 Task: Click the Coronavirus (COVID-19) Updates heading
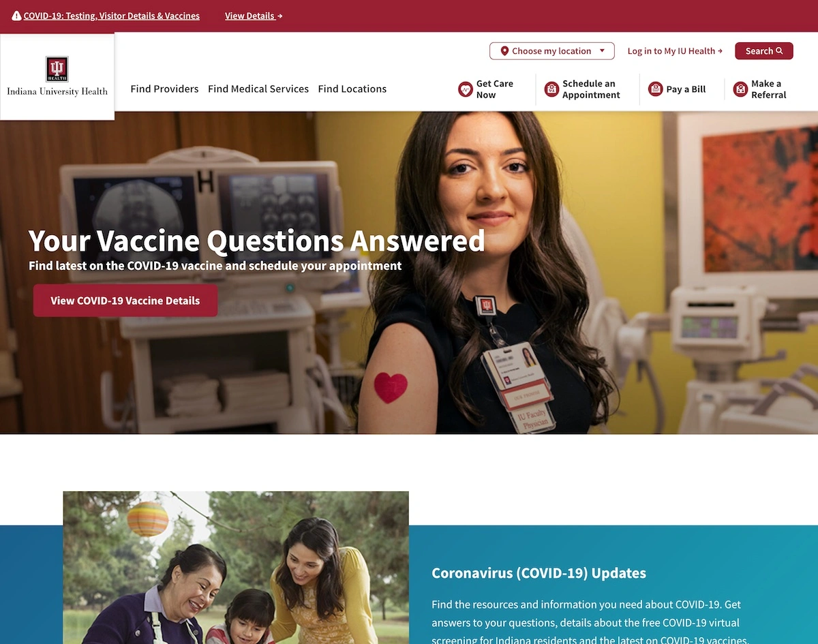(539, 573)
